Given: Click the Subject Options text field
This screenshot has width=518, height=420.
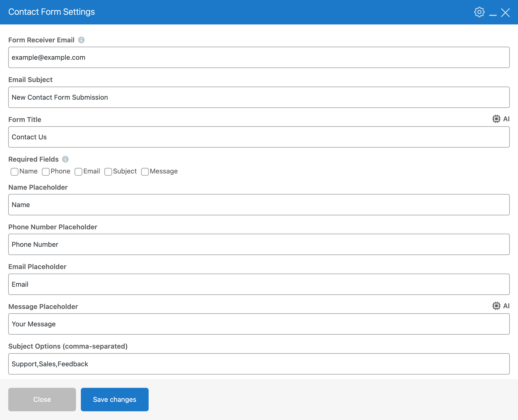Looking at the screenshot, I should (259, 364).
